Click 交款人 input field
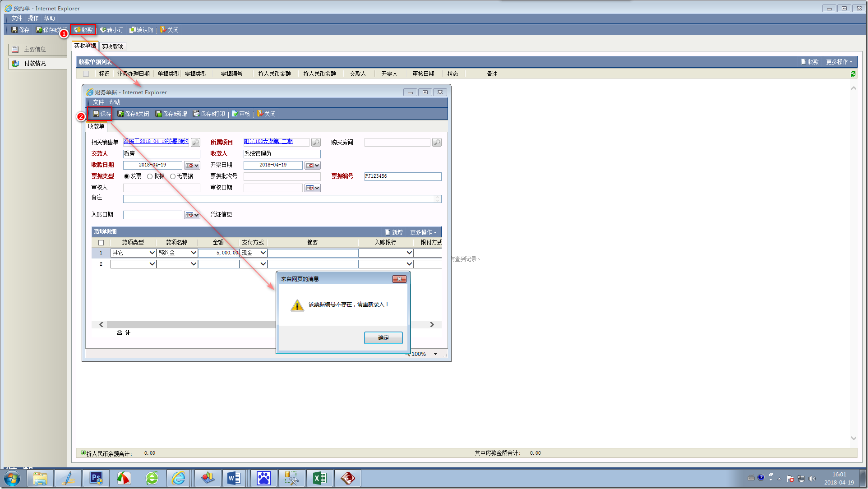This screenshot has height=489, width=868. (x=162, y=154)
